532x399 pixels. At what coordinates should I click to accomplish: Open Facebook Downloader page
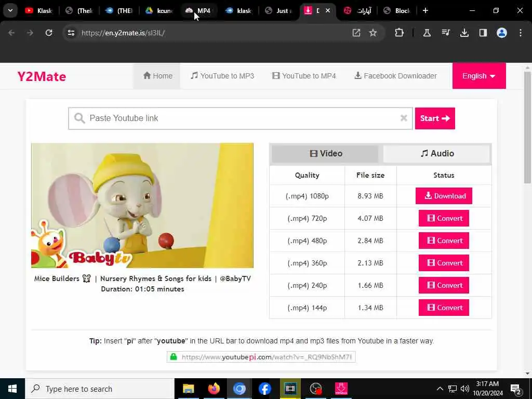coord(395,76)
